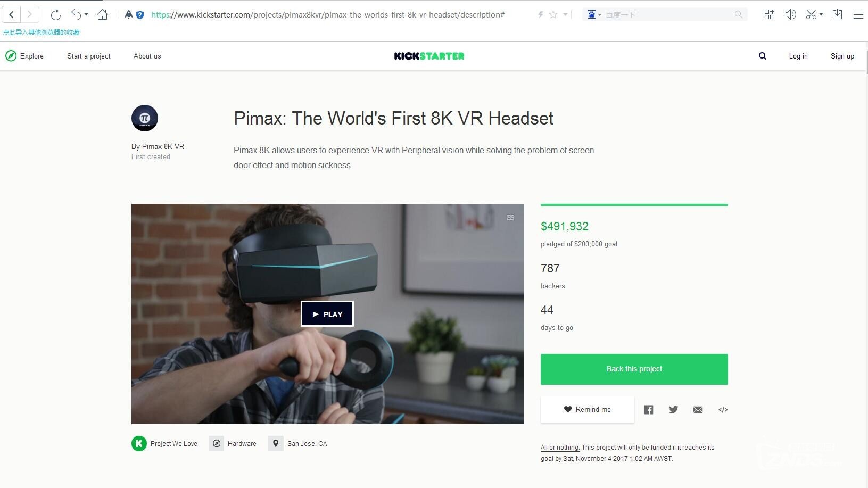Expand the undo history dropdown arrow
The width and height of the screenshot is (868, 488).
pyautogui.click(x=86, y=15)
